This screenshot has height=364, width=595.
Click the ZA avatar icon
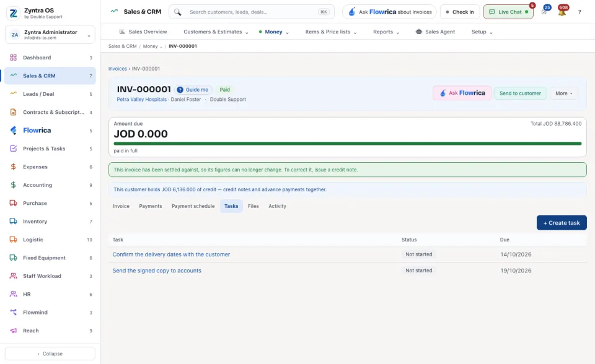click(x=15, y=35)
